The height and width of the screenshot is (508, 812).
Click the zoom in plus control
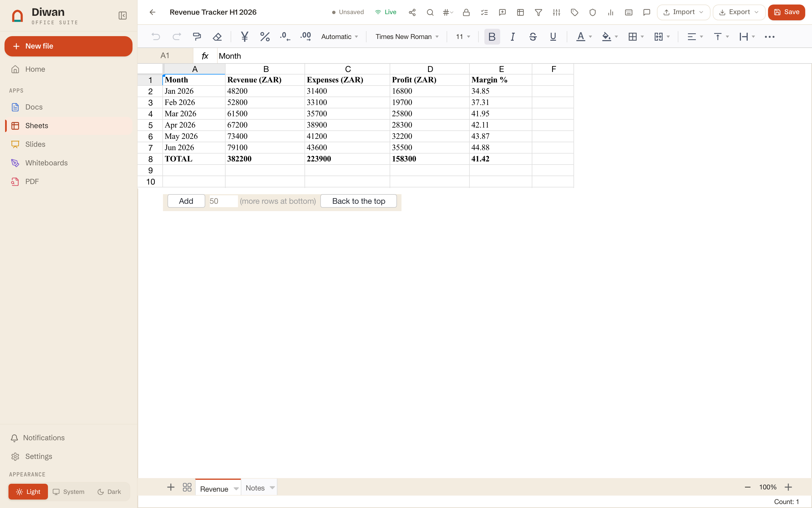pos(788,487)
